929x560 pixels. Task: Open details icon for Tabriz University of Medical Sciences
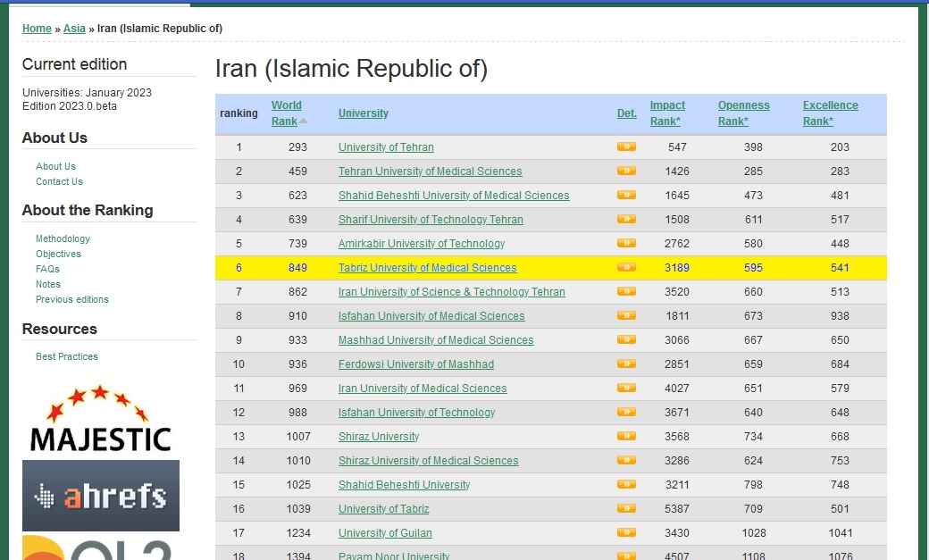tap(626, 267)
